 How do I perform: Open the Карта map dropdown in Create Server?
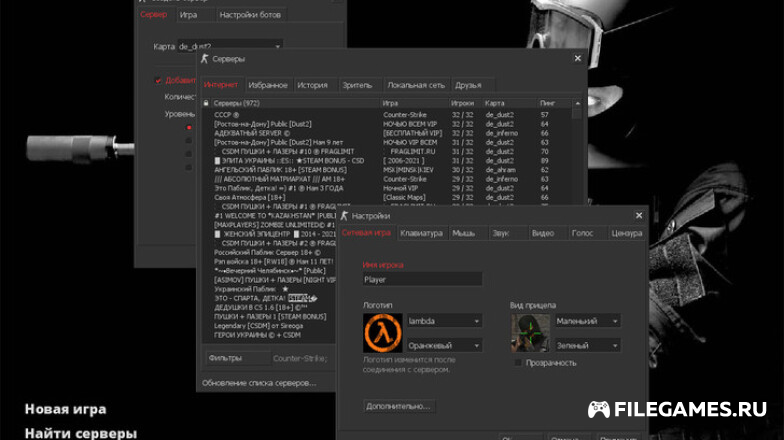pos(230,46)
